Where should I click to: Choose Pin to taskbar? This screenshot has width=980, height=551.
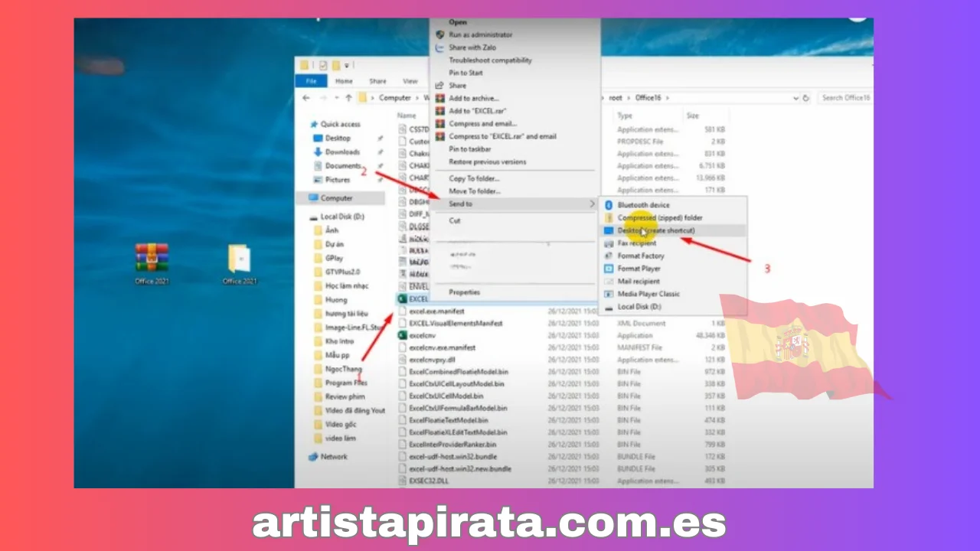click(x=469, y=149)
